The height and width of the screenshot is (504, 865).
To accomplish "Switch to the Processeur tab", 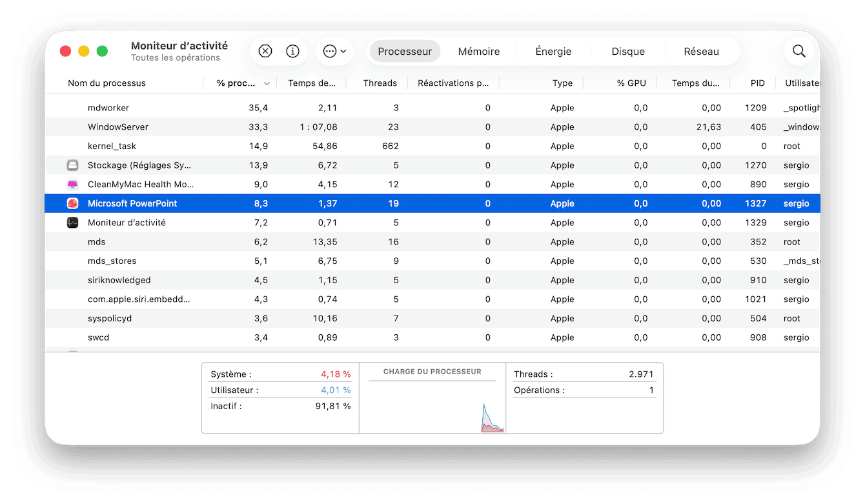I will click(405, 51).
